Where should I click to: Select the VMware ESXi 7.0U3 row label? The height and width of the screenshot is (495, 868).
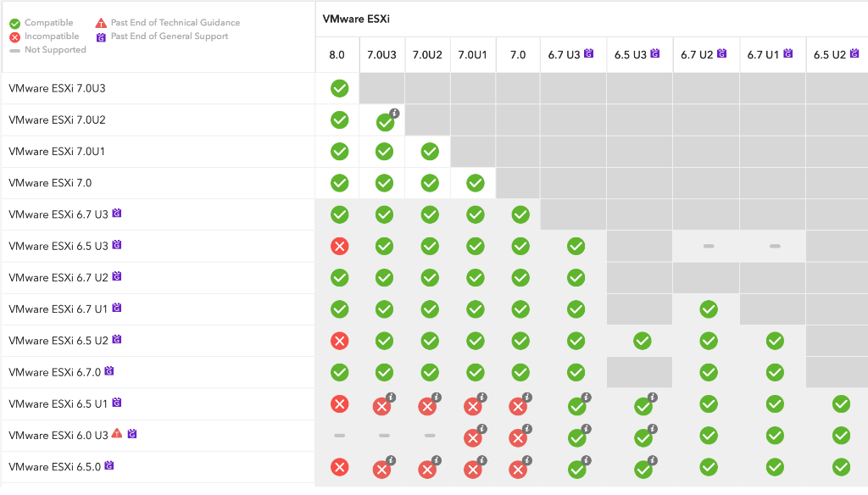pos(57,88)
